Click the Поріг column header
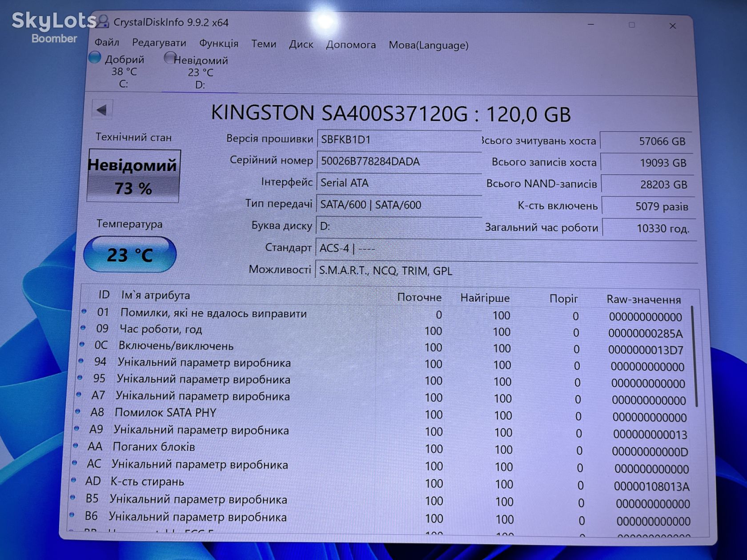 (x=563, y=299)
